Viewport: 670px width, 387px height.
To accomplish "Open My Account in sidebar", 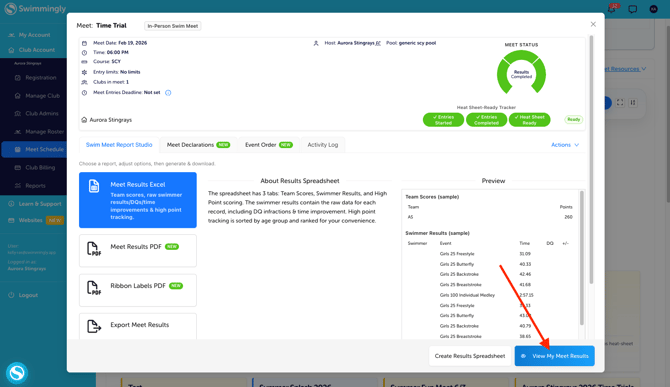I will point(33,35).
